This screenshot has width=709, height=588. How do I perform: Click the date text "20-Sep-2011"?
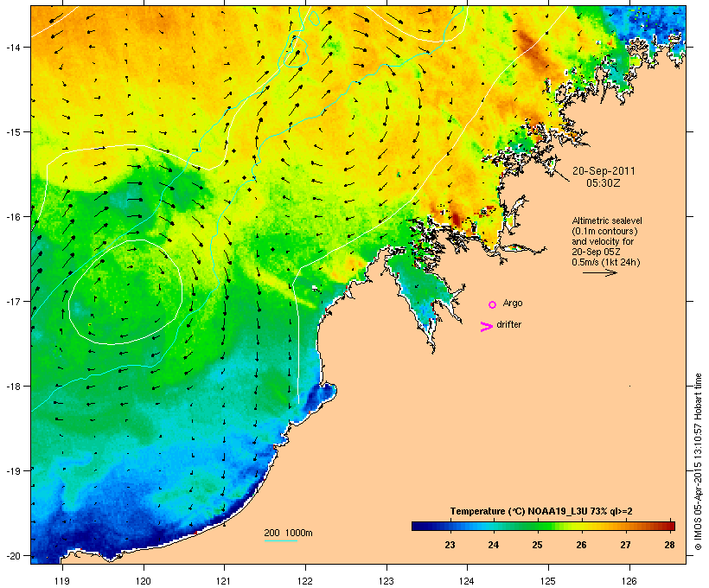coord(604,171)
